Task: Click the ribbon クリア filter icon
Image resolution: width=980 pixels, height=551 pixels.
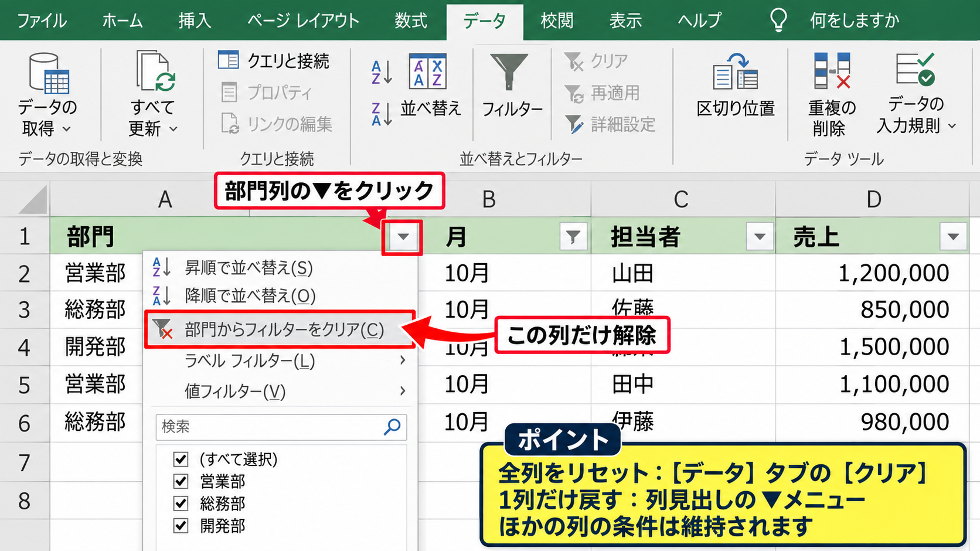Action: click(x=574, y=61)
